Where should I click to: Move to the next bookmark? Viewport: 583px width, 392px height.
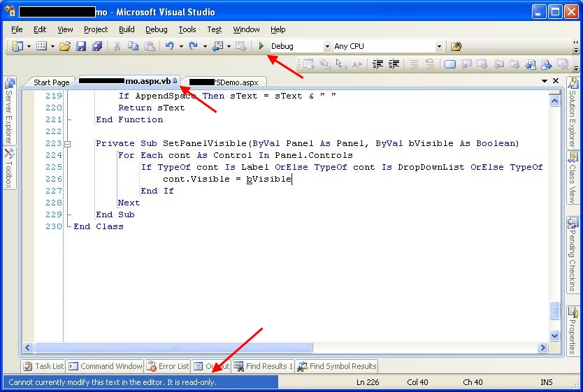(x=482, y=64)
